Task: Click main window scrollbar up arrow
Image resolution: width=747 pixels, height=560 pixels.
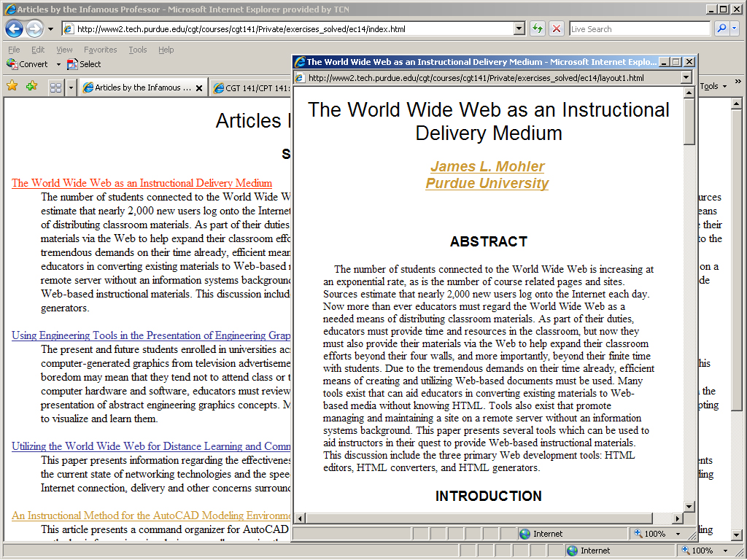Action: coord(737,104)
